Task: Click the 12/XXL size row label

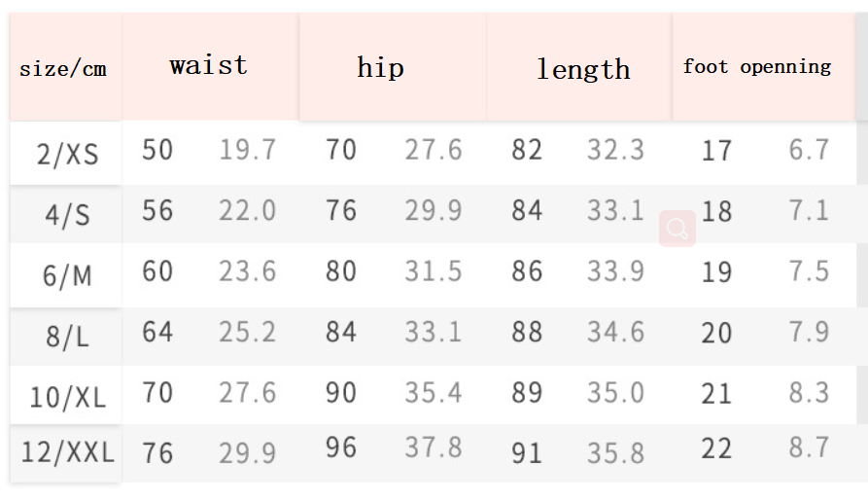Action: click(x=67, y=452)
